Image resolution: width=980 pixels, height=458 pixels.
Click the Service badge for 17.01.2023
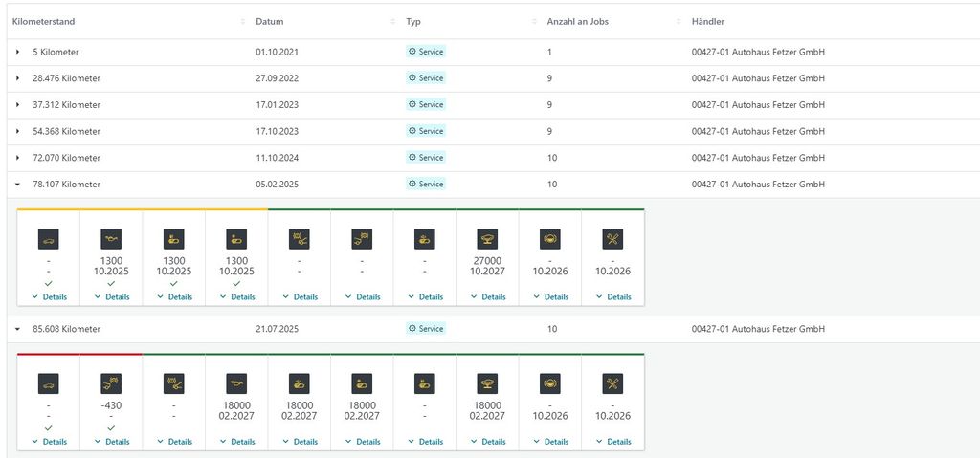pos(426,105)
